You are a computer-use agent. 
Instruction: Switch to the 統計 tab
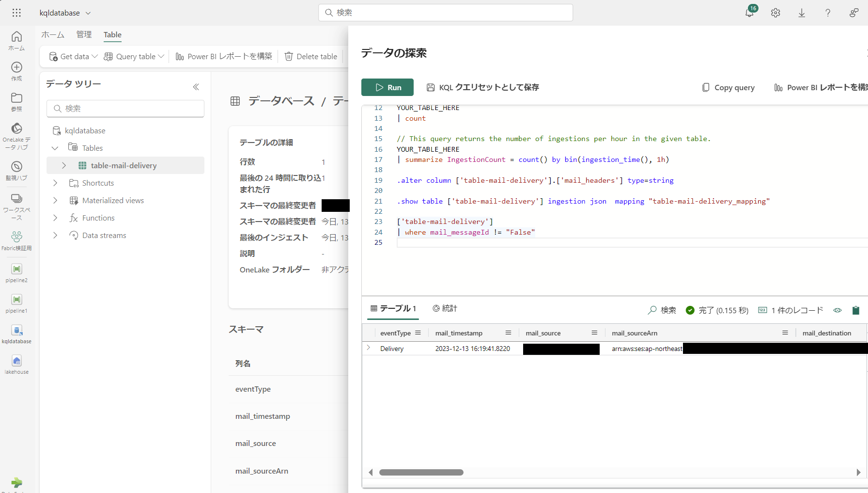[x=445, y=308]
